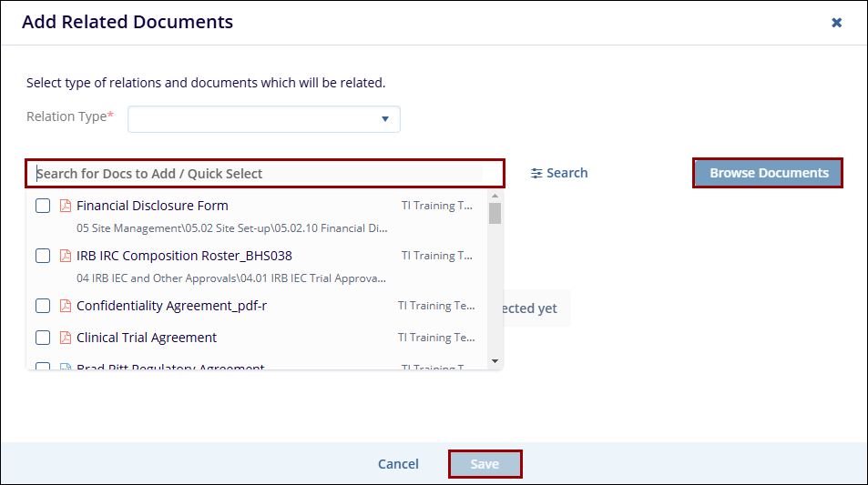
Task: Click PDF icon for IRB IRC Composition Roster_BHS038
Action: (x=65, y=256)
